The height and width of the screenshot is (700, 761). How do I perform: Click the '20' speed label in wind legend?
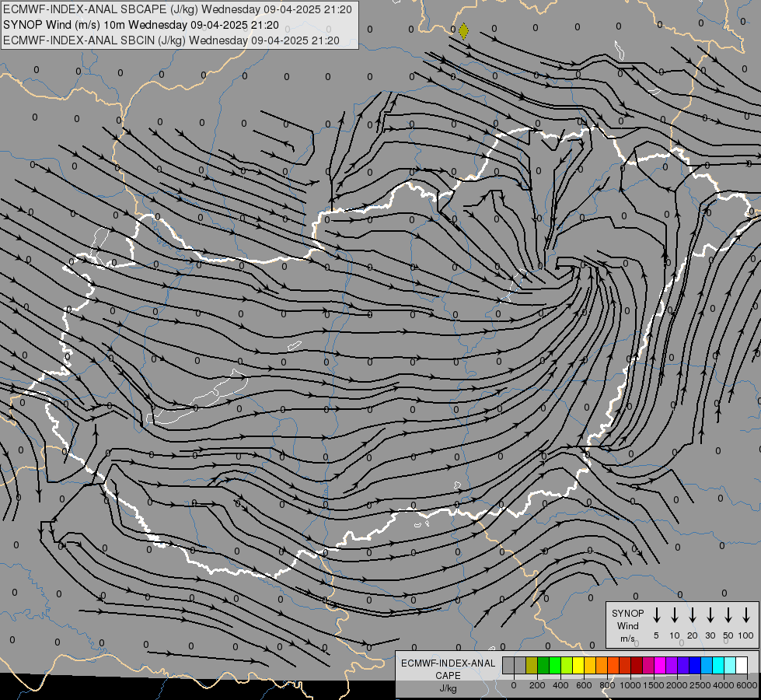click(692, 635)
